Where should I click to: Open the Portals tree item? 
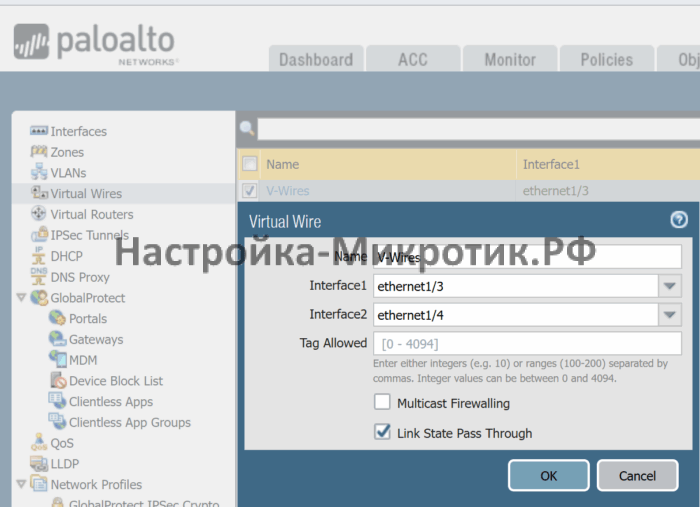tap(88, 319)
